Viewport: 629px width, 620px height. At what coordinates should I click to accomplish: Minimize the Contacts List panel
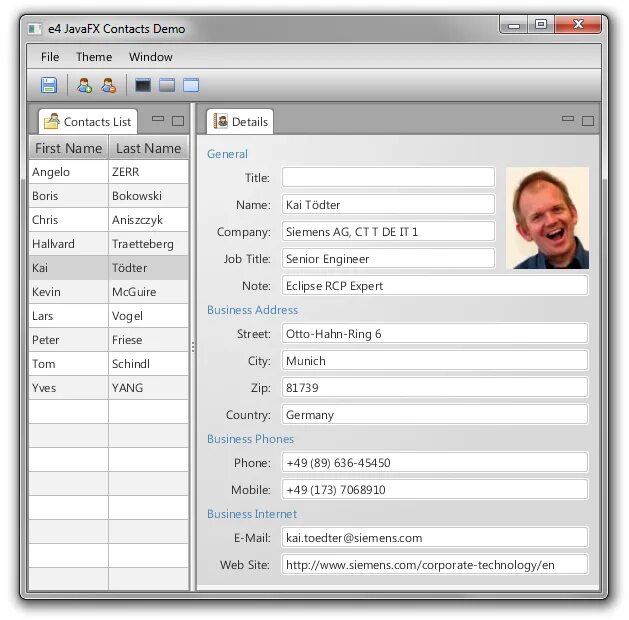[x=158, y=118]
